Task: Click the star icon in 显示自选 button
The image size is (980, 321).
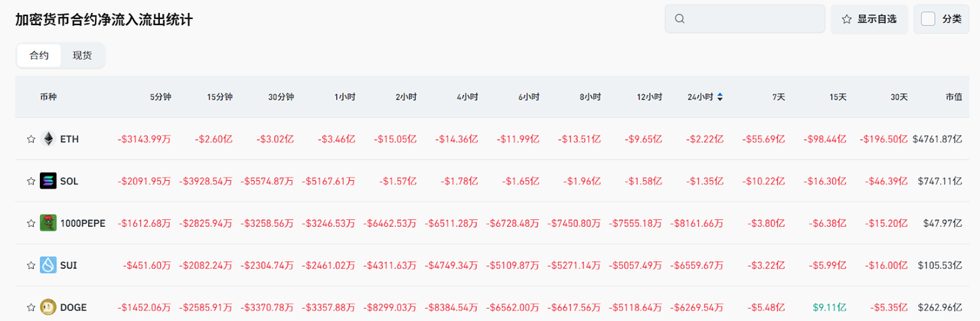Action: coord(847,19)
